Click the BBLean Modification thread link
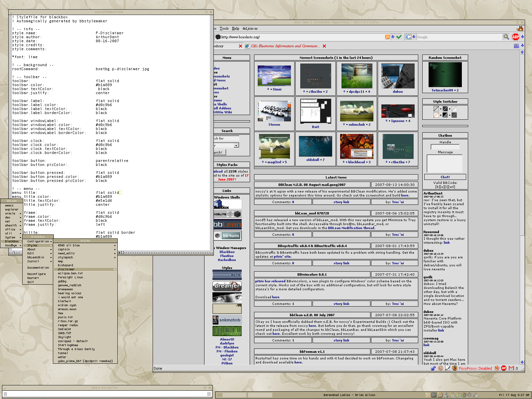 (x=351, y=228)
